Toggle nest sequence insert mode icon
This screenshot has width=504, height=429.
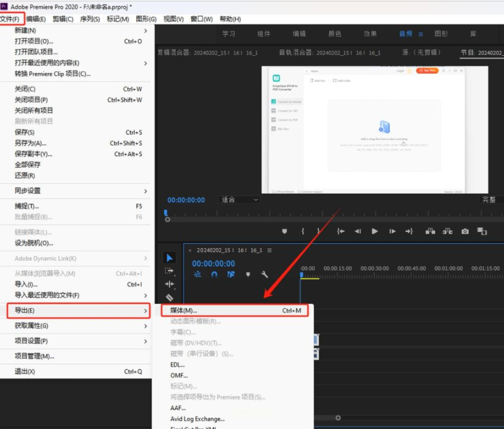pos(197,274)
